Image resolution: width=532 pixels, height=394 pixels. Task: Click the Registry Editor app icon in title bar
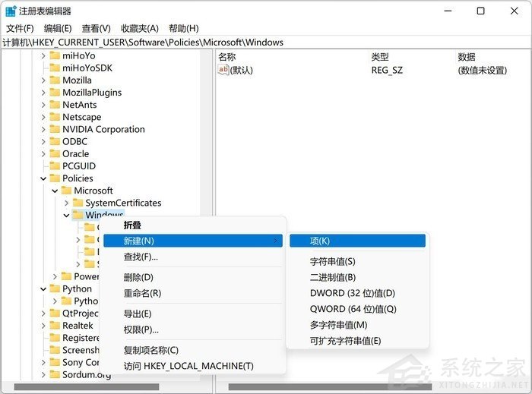(x=11, y=11)
